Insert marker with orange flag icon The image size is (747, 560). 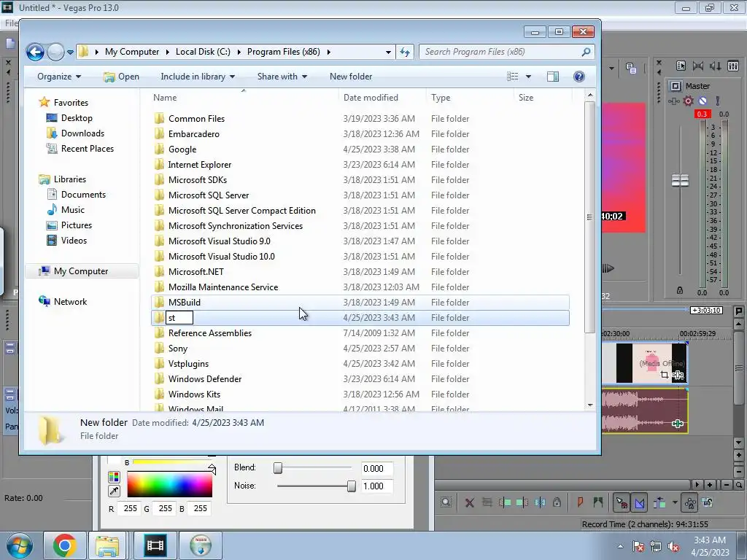pyautogui.click(x=580, y=502)
